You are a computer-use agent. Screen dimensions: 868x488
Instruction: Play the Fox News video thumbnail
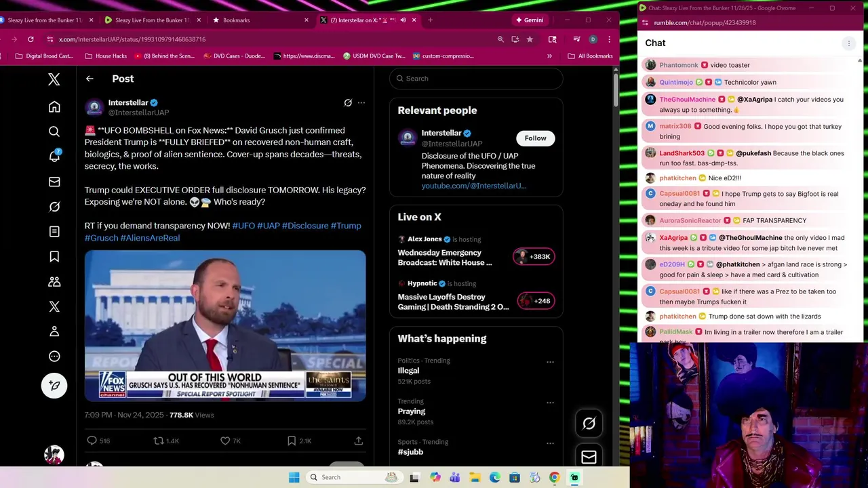point(225,326)
